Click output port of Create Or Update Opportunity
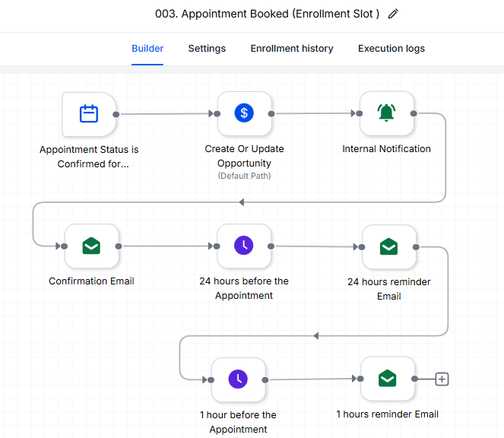Viewport: 504px width, 438px height. click(271, 113)
